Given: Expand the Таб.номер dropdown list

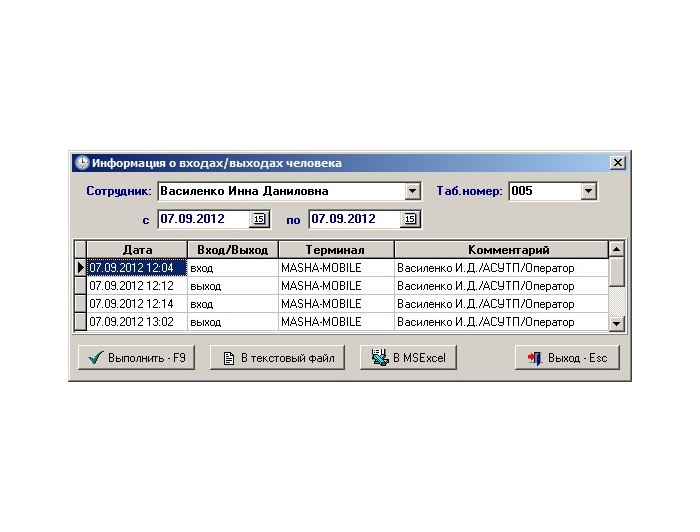Looking at the screenshot, I should [x=588, y=191].
